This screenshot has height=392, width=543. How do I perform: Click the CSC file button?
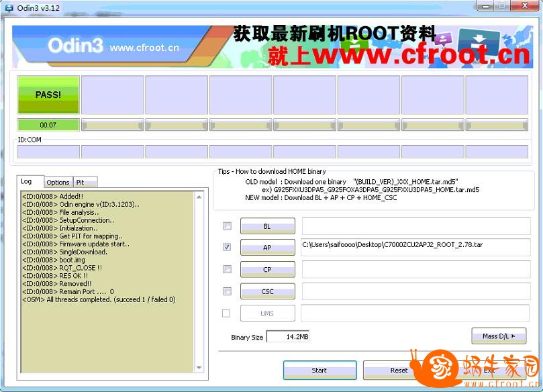[268, 291]
